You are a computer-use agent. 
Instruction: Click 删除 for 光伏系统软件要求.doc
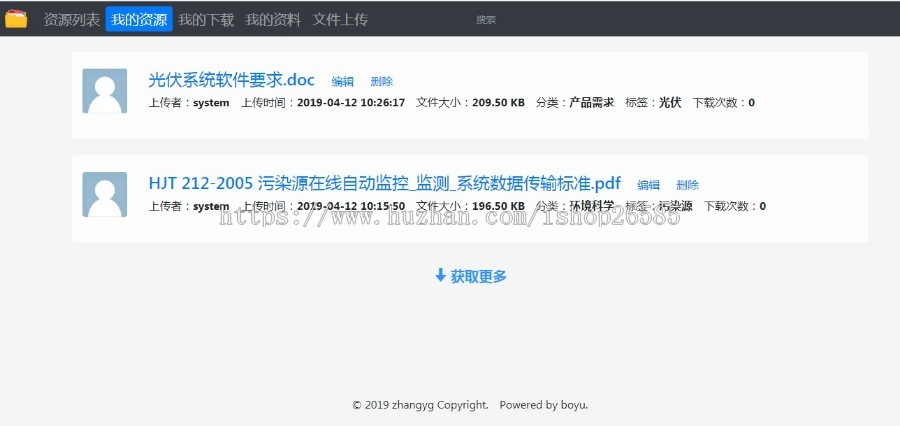coord(382,82)
